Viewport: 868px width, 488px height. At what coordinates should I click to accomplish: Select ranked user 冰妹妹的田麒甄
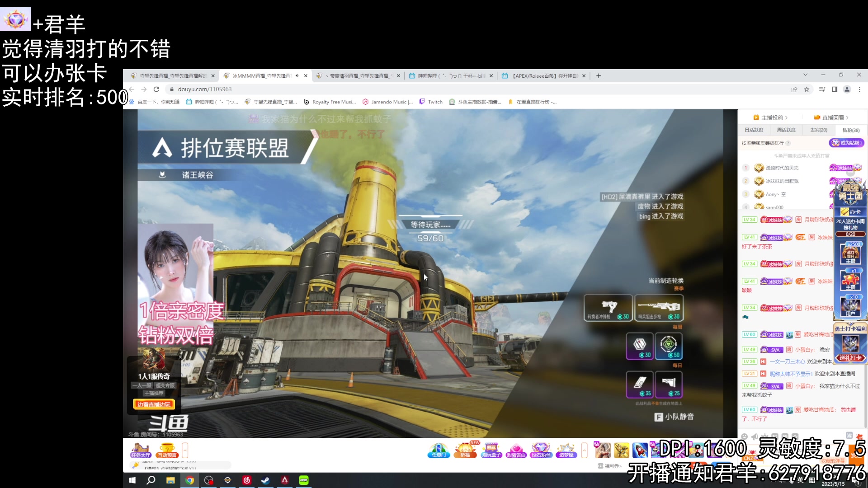(x=782, y=181)
